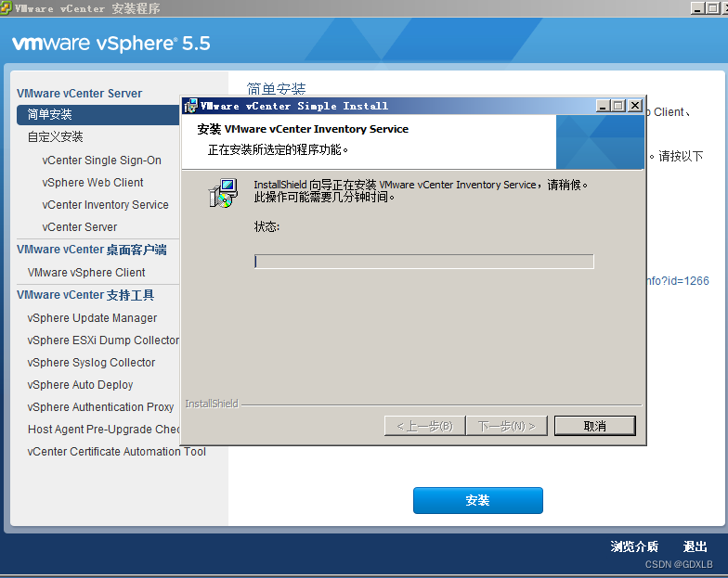Screen dimensions: 728x578
Task: Click 浏览介质 at the bottom
Action: [634, 546]
